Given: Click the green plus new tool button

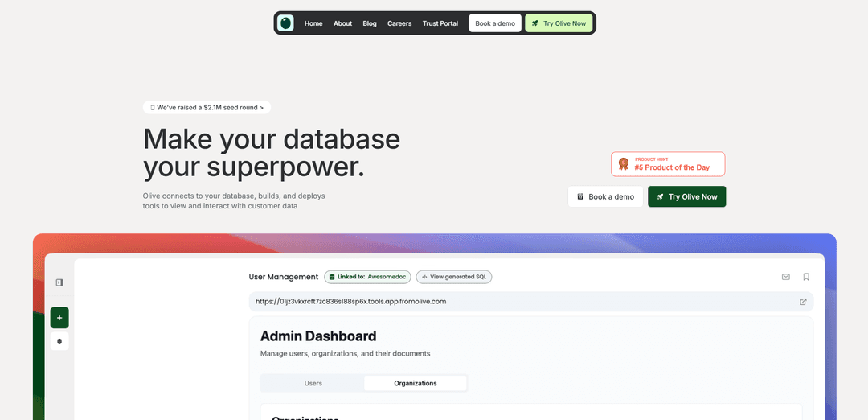Looking at the screenshot, I should pos(59,318).
